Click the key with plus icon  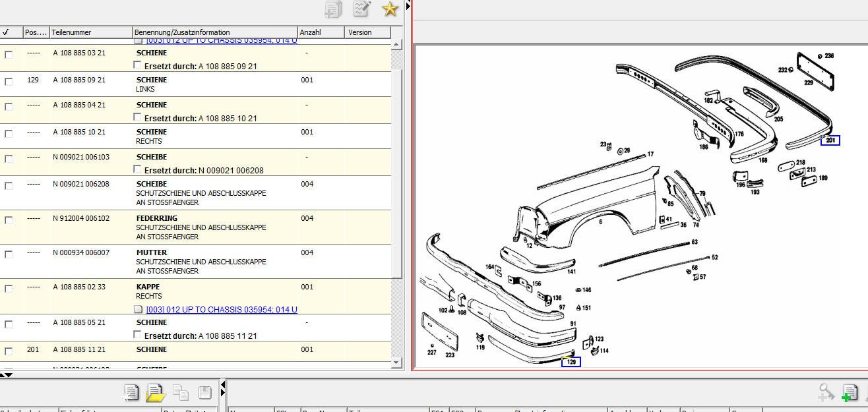pos(826,393)
